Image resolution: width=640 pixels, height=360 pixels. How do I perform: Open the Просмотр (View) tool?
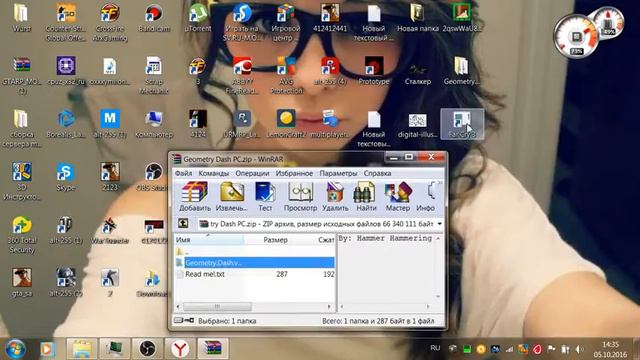(x=300, y=197)
